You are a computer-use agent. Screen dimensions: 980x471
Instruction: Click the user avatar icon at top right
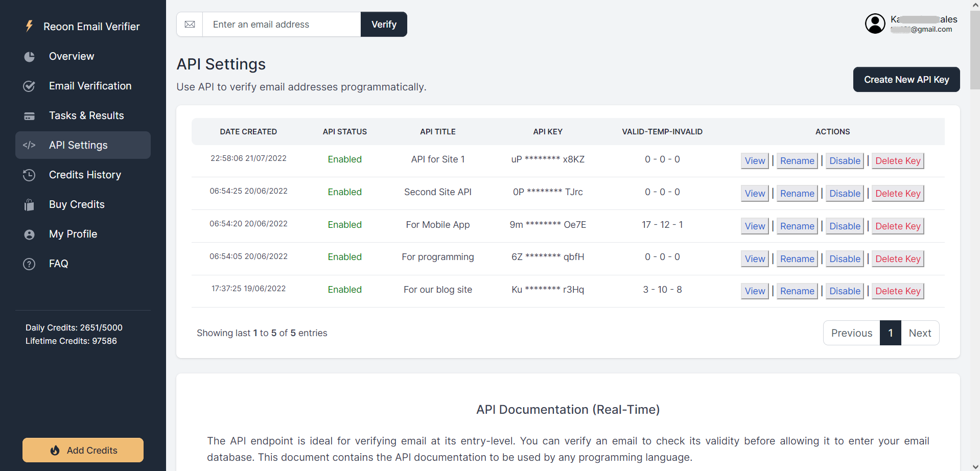click(x=875, y=23)
